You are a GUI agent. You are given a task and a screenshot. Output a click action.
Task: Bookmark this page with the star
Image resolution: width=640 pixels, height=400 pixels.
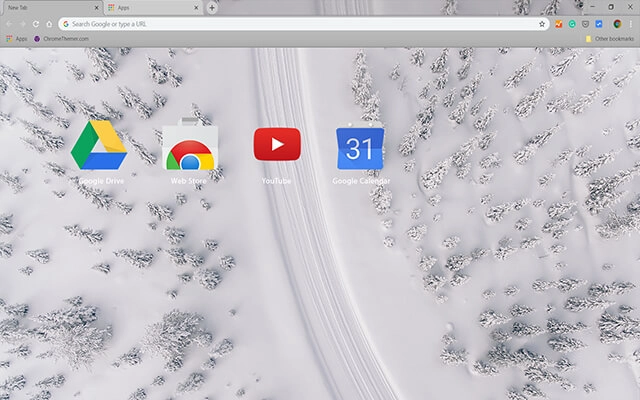pos(542,24)
